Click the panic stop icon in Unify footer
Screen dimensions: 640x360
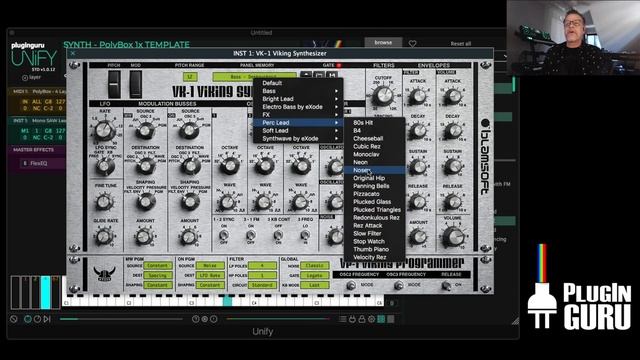coord(13,319)
